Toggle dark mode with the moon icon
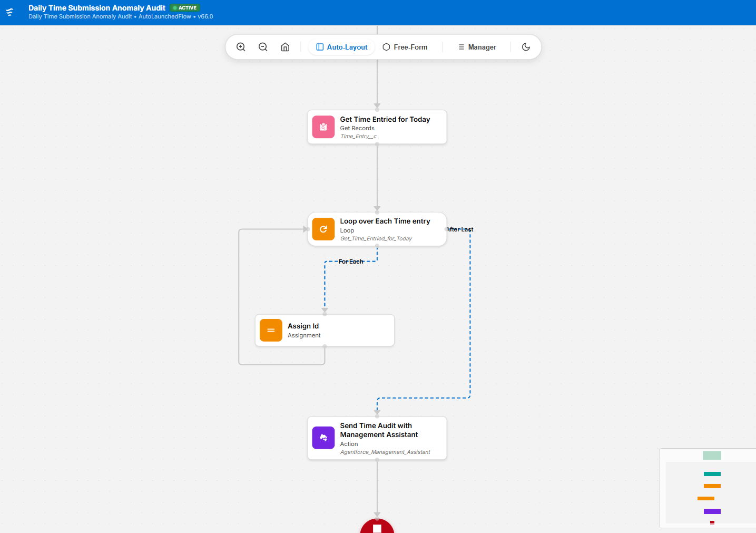This screenshot has width=756, height=533. [526, 47]
